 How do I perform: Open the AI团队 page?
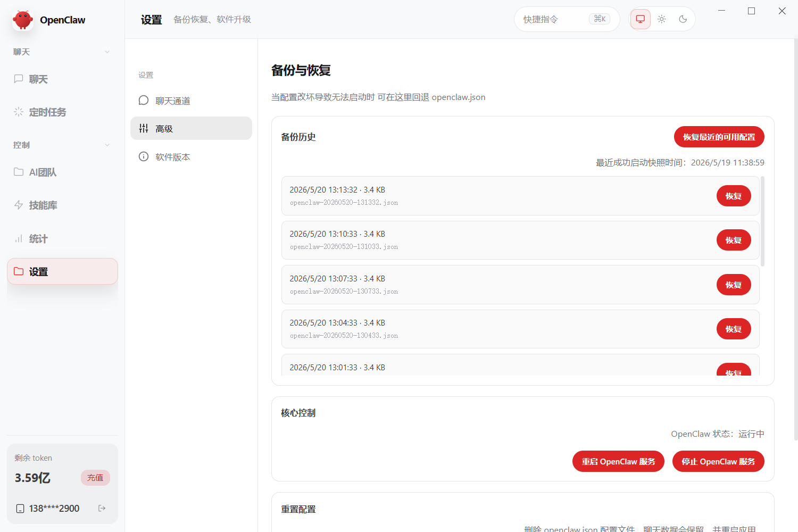click(x=62, y=172)
